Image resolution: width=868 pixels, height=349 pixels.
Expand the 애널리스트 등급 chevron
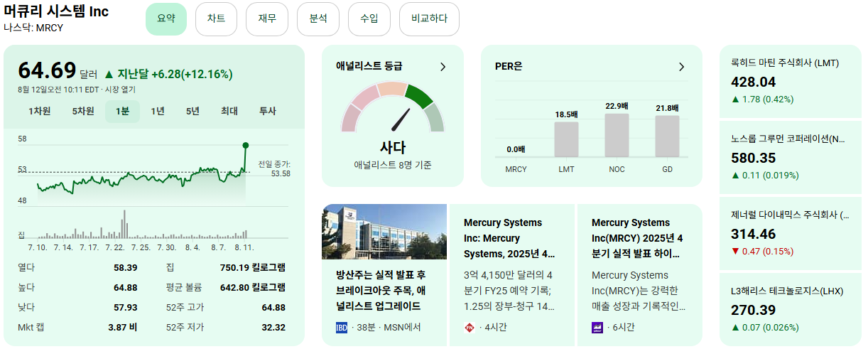pos(443,67)
